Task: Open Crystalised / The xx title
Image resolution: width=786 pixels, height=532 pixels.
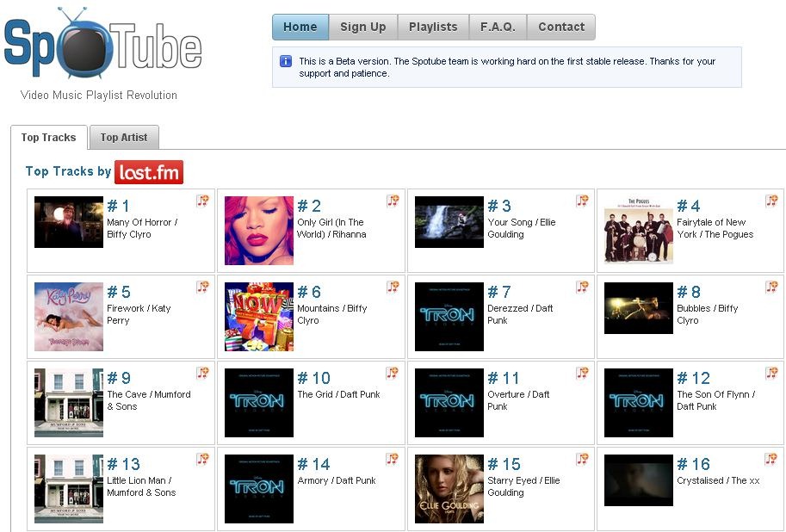Action: tap(718, 481)
